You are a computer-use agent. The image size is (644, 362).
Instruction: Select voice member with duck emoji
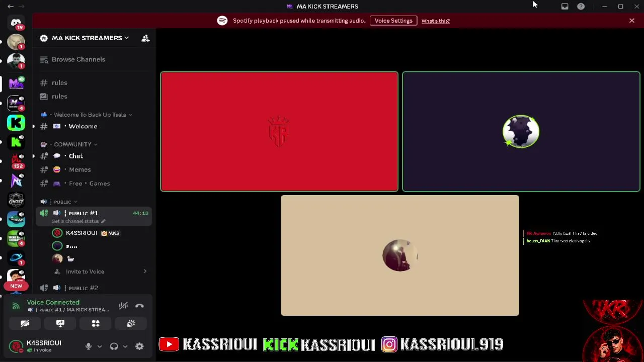(x=100, y=258)
